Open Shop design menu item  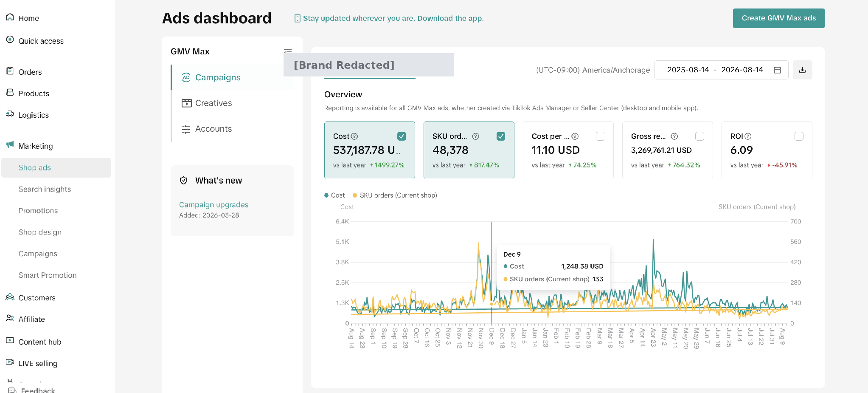[x=40, y=232]
